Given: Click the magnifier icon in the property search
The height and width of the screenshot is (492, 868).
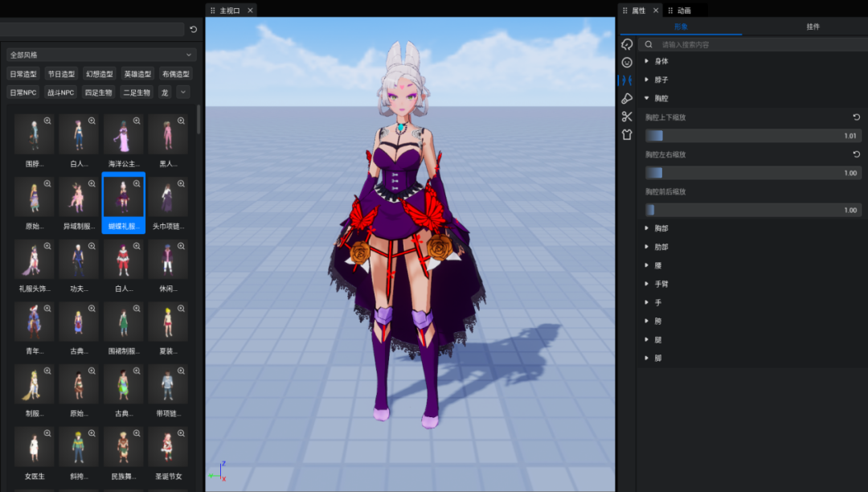Looking at the screenshot, I should pyautogui.click(x=649, y=44).
